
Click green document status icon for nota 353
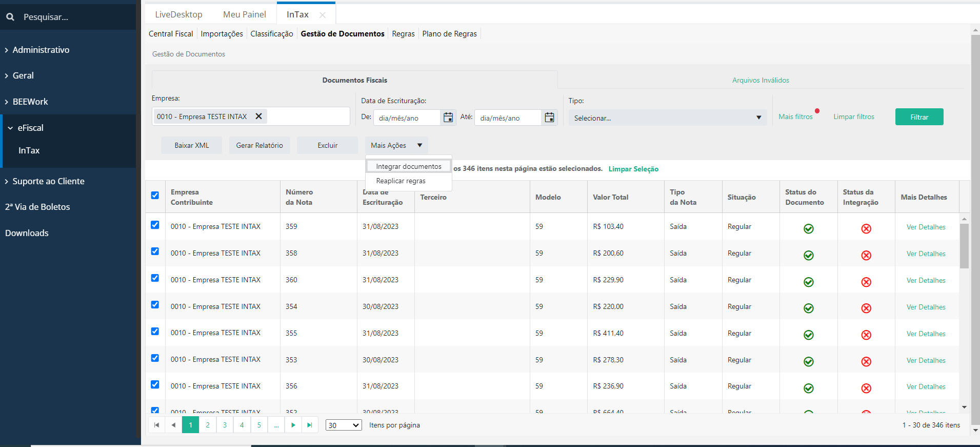click(809, 361)
